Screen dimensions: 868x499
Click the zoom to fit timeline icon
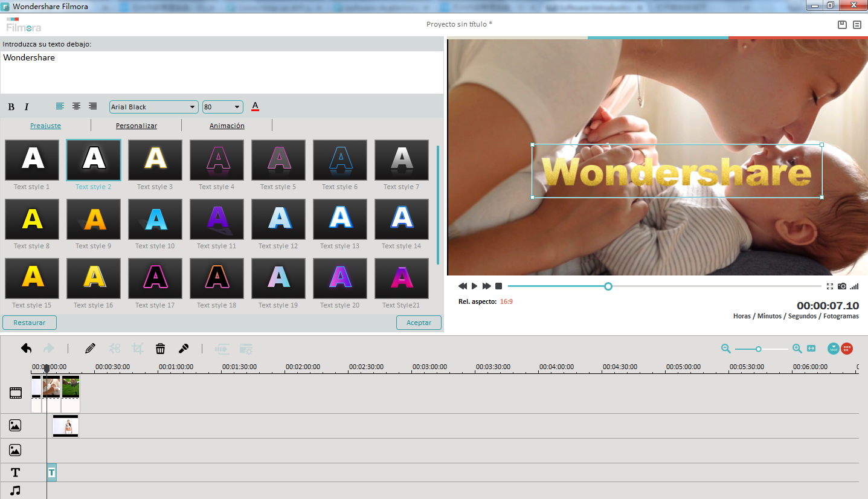(811, 349)
